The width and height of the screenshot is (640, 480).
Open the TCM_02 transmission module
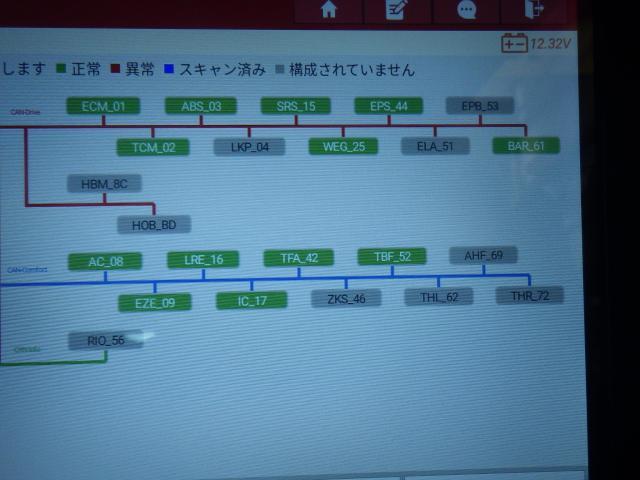(x=152, y=147)
